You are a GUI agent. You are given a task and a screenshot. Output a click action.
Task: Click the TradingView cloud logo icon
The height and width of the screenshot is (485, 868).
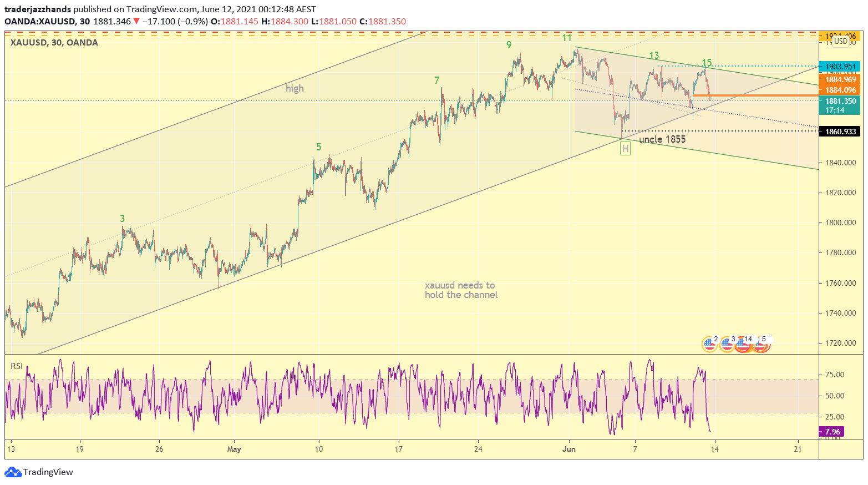tap(13, 472)
